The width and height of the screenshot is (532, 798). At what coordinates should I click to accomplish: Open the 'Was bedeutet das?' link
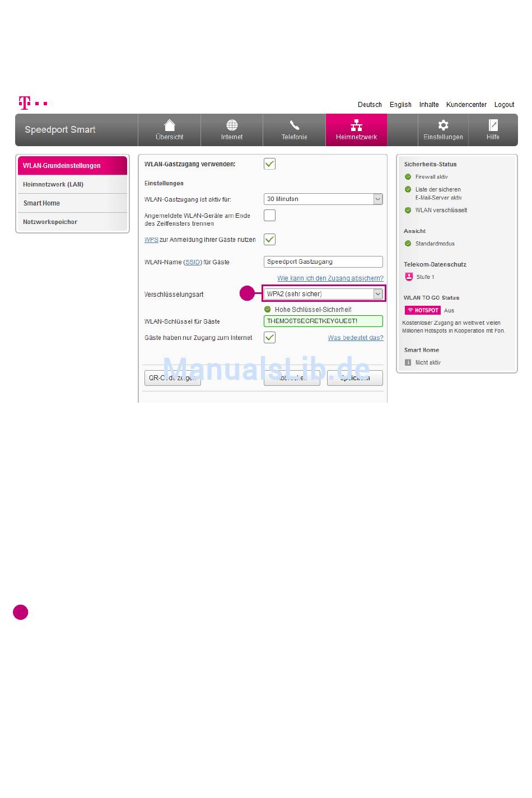click(356, 338)
